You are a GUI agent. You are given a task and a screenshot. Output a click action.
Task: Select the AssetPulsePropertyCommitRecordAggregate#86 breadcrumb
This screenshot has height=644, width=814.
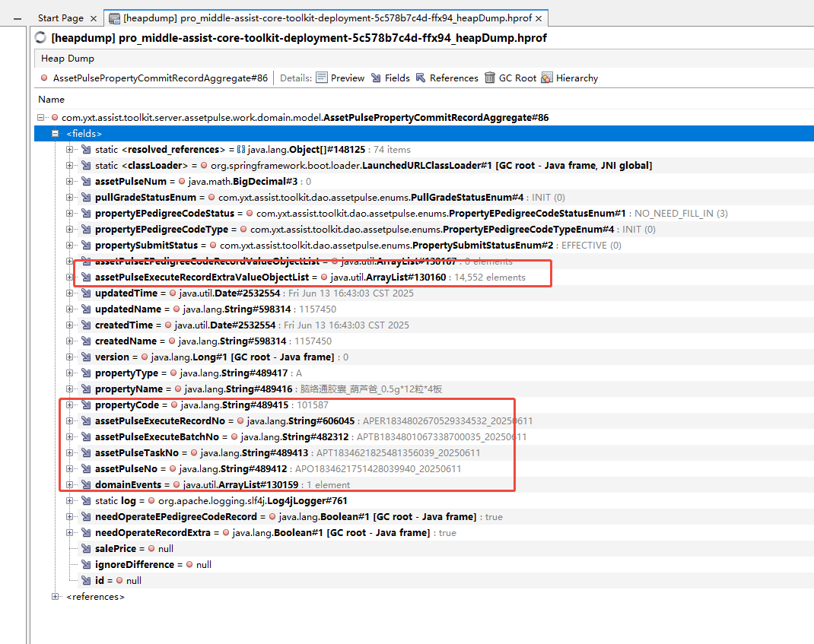160,78
